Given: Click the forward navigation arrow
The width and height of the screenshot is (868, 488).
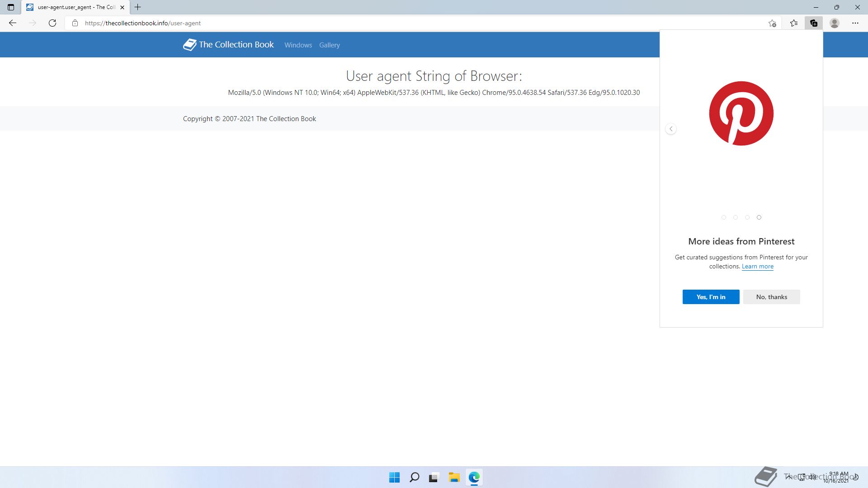Looking at the screenshot, I should coord(33,23).
